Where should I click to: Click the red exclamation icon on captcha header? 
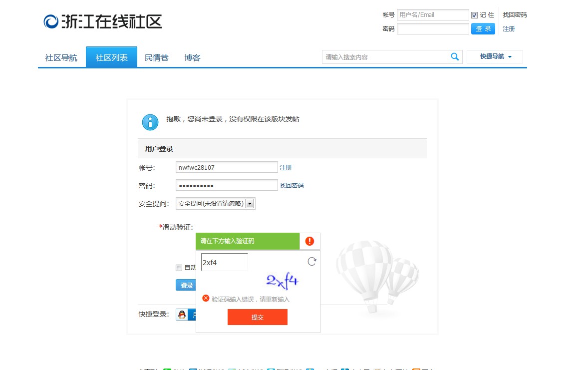[x=309, y=241]
